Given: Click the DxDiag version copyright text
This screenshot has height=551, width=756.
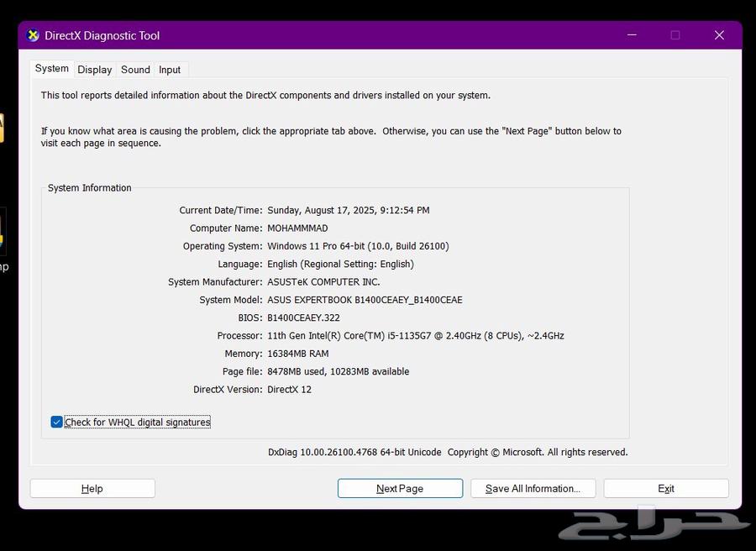Looking at the screenshot, I should (x=448, y=452).
